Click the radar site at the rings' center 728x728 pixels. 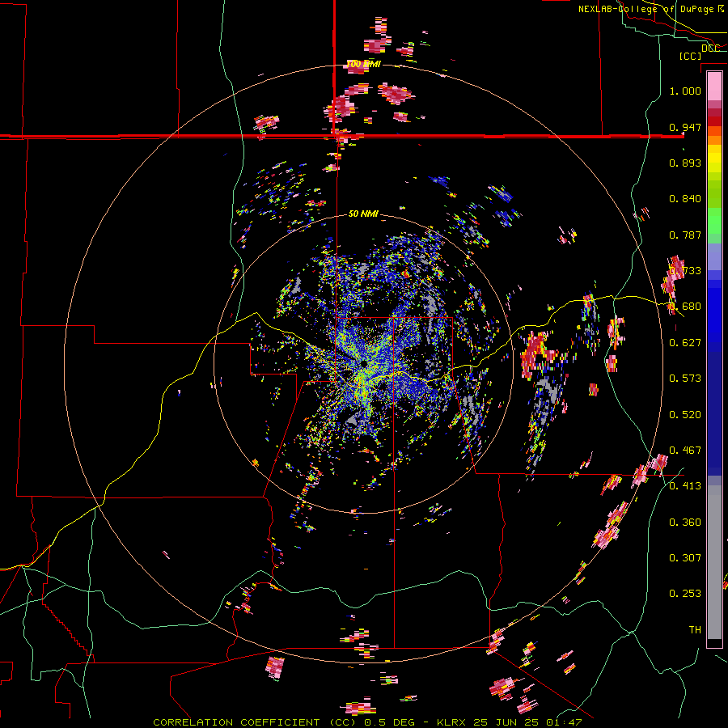[363, 363]
